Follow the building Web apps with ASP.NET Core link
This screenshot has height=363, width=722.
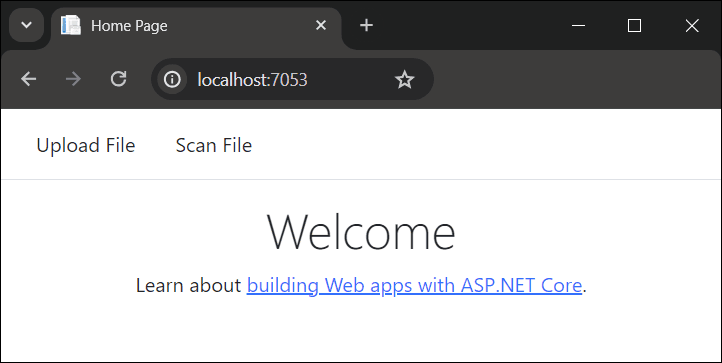coord(414,286)
